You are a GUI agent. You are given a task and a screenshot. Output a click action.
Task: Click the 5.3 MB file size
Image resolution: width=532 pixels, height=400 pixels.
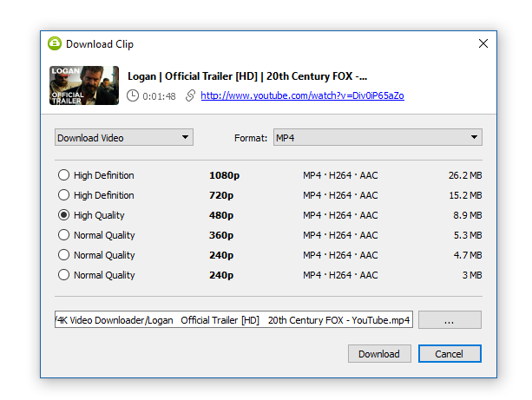[x=468, y=235]
